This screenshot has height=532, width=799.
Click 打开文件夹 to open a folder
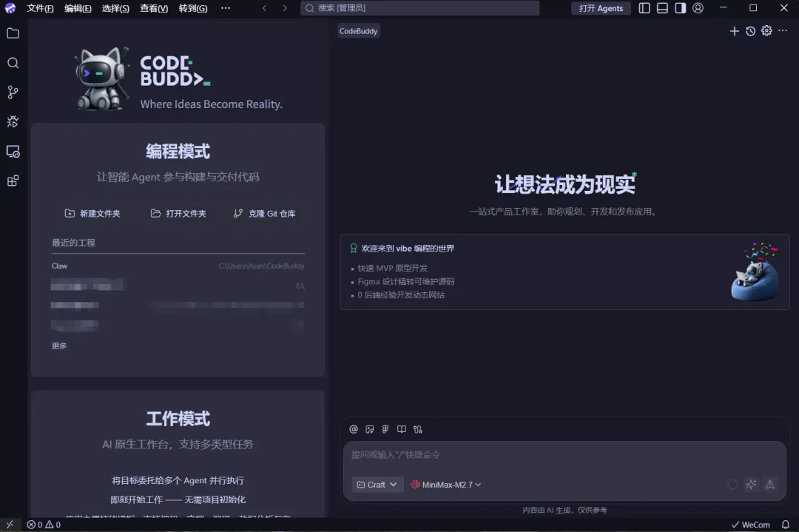pos(178,214)
